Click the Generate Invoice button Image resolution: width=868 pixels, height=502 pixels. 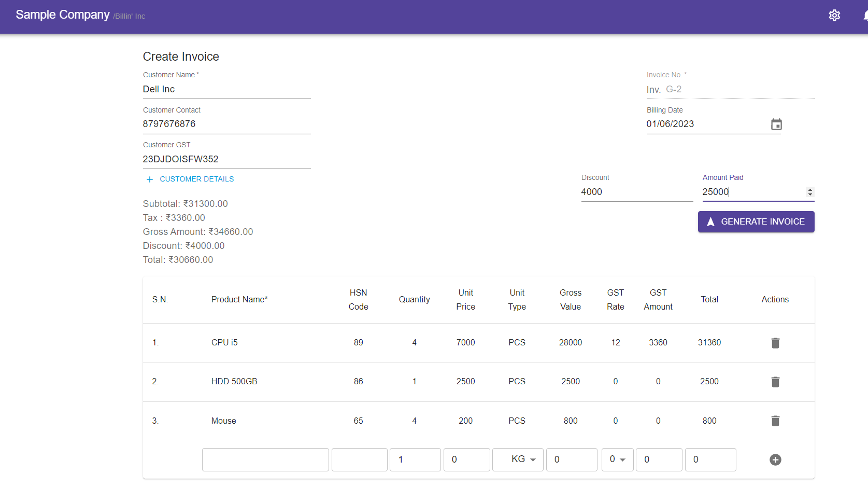(756, 222)
